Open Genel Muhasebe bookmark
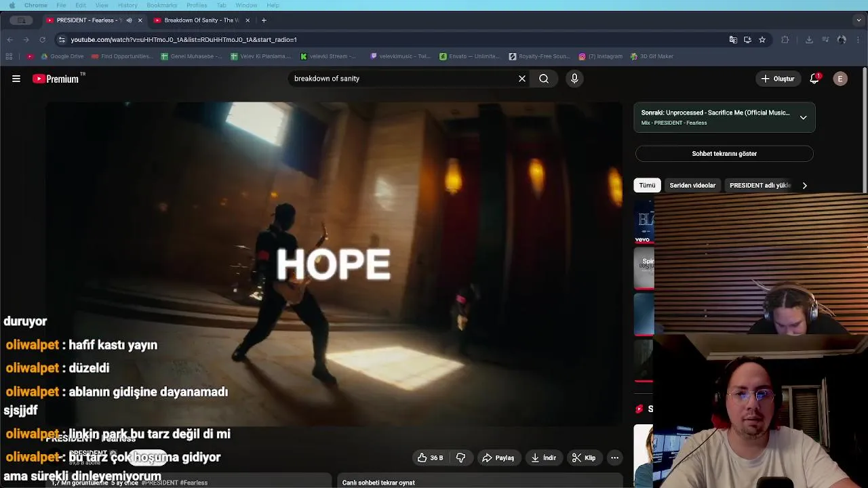868x488 pixels. click(x=191, y=56)
